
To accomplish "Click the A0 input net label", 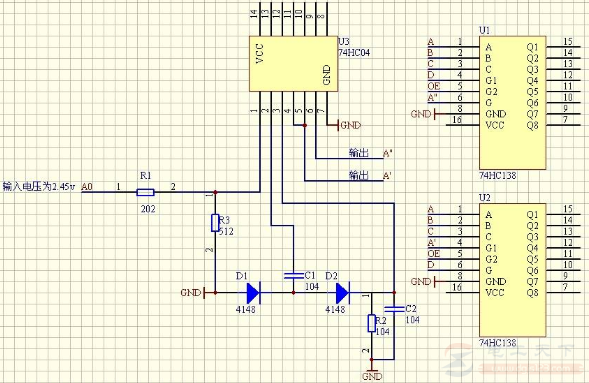I will tap(87, 187).
